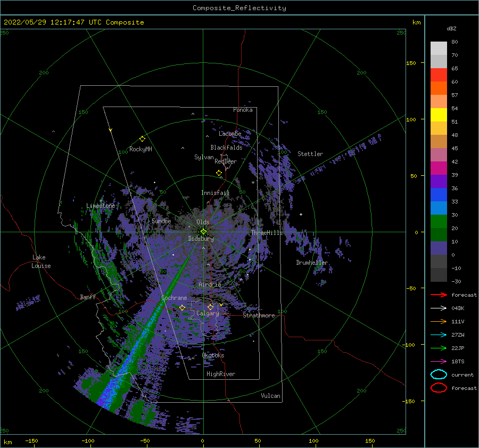Click the dBZ legend heading
Image resolution: width=479 pixels, height=448 pixels.
point(451,28)
